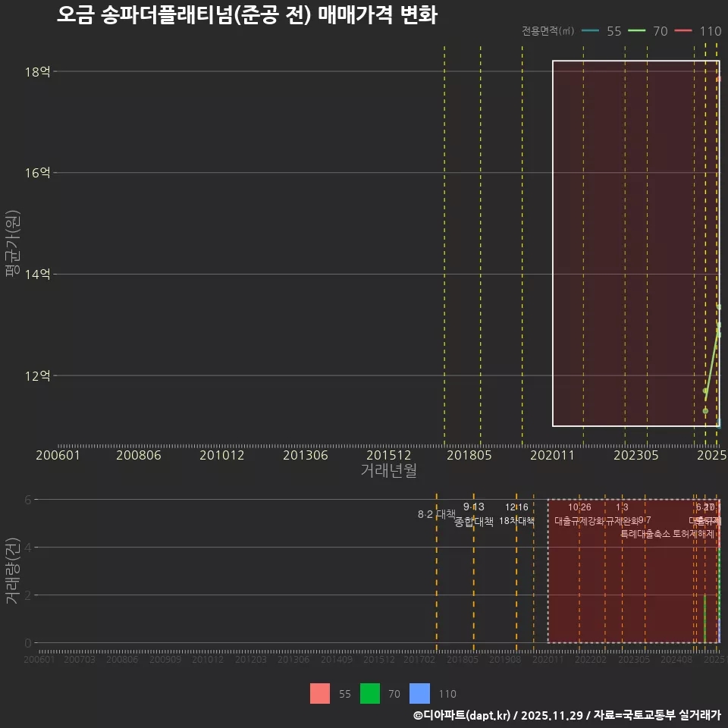
Task: Toggle the 55 series in the top legend
Action: [614, 31]
